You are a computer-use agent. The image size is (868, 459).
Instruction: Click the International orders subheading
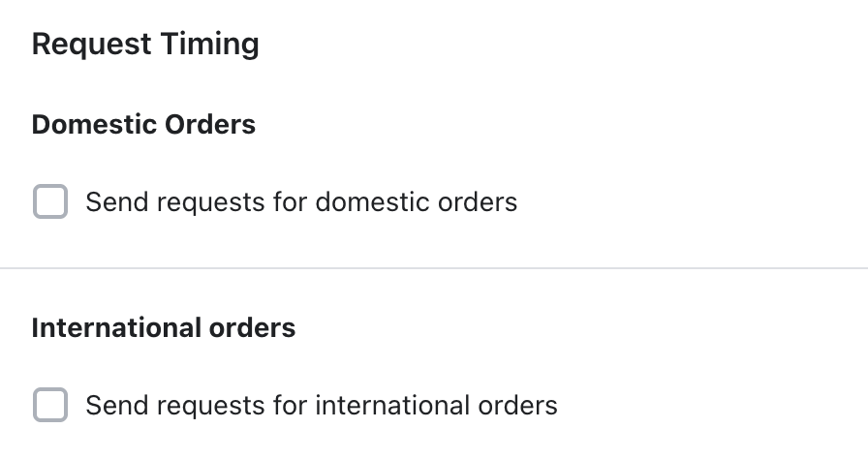164,327
